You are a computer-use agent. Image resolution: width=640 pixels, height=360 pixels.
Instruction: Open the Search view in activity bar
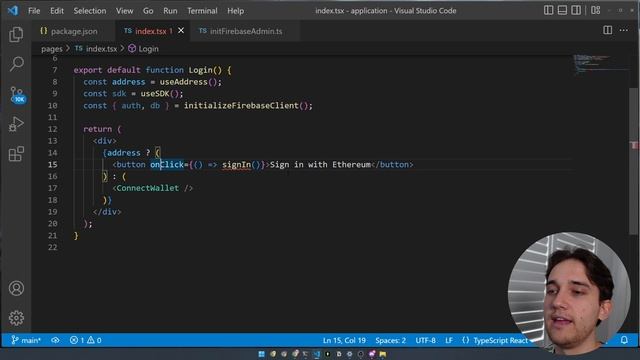16,64
